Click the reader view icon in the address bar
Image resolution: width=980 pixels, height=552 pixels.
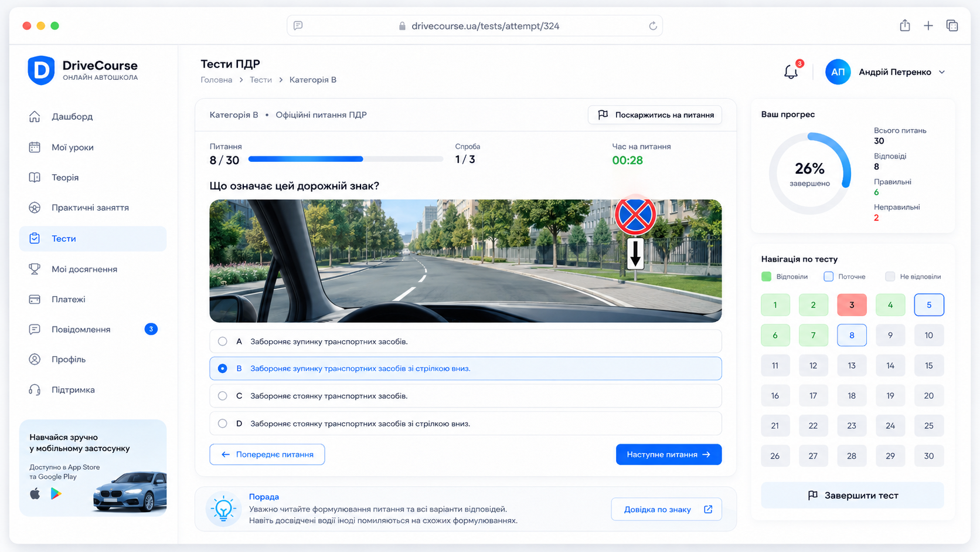(x=298, y=26)
